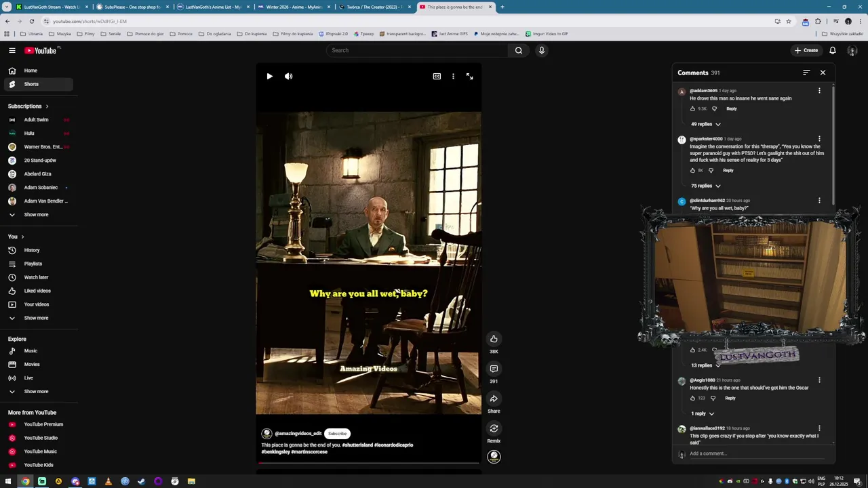The width and height of the screenshot is (868, 488).
Task: Like this Short with thumbs up
Action: 494,339
